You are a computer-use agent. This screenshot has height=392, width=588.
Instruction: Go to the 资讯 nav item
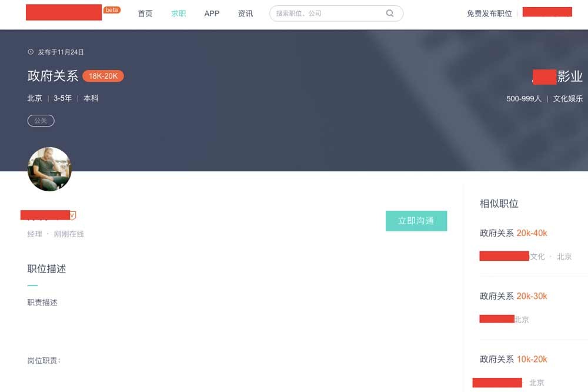[x=245, y=14]
